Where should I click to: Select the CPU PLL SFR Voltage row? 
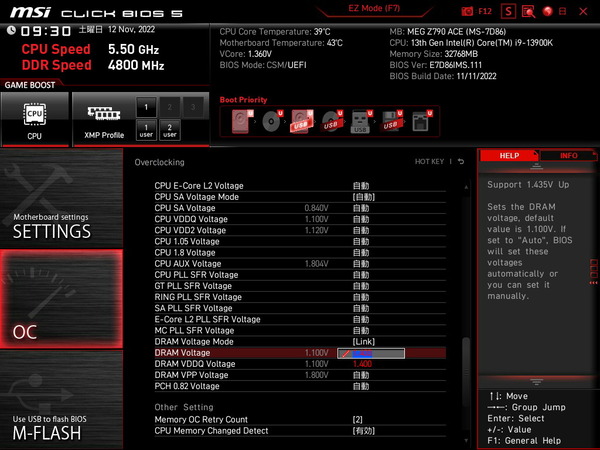[x=300, y=274]
